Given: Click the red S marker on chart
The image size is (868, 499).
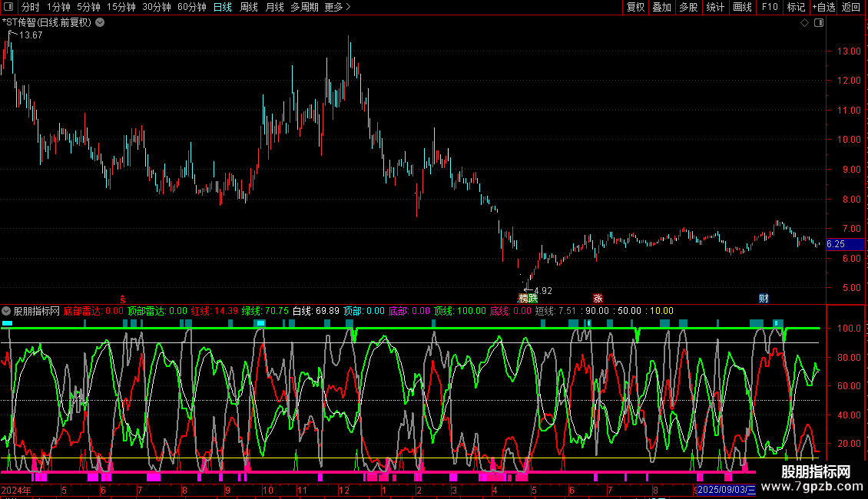Looking at the screenshot, I should click(123, 299).
